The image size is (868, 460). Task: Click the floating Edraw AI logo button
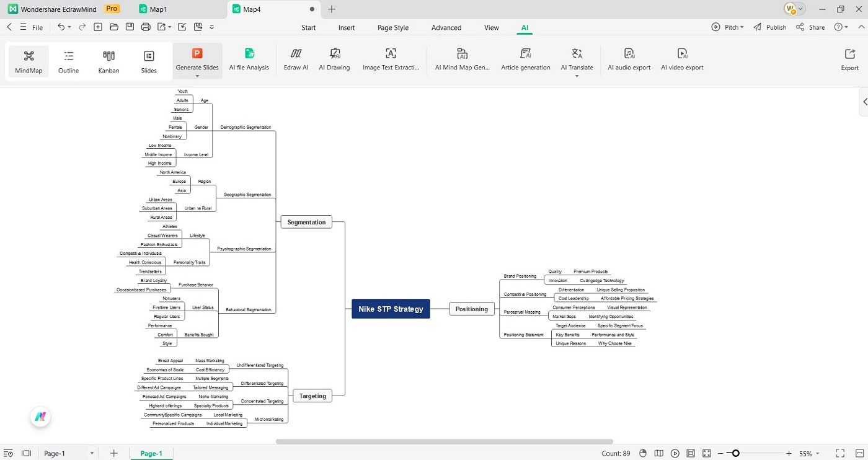point(40,417)
